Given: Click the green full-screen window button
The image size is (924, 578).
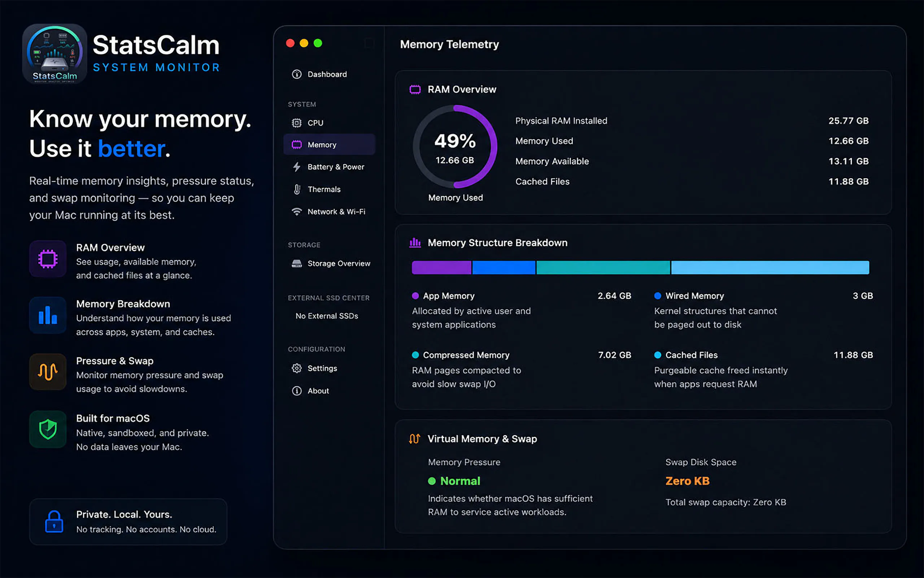Looking at the screenshot, I should pyautogui.click(x=318, y=43).
